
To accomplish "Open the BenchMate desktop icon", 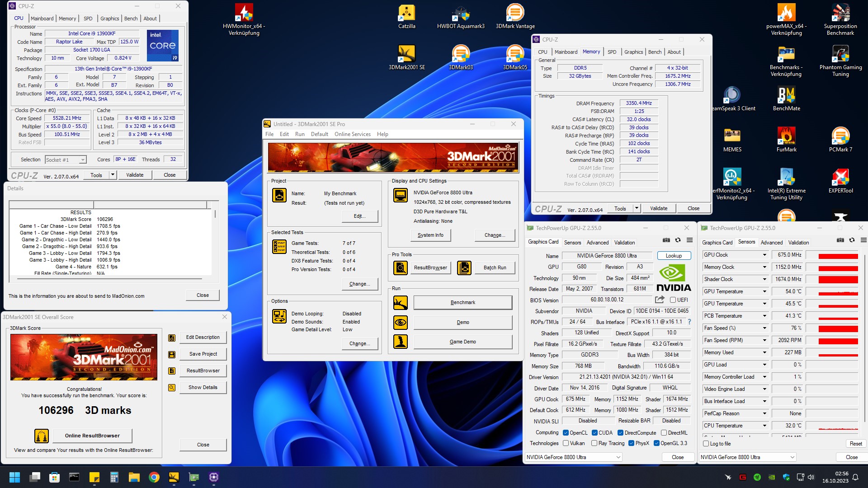I will pyautogui.click(x=786, y=99).
